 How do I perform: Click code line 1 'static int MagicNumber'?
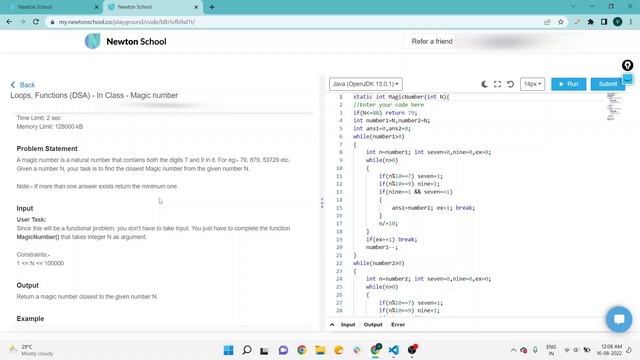[401, 97]
